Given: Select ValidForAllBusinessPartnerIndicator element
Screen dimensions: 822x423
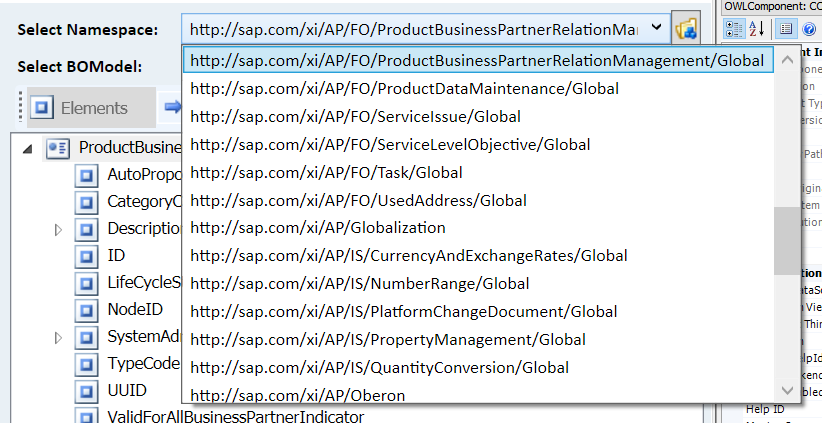Looking at the screenshot, I should pos(235,417).
